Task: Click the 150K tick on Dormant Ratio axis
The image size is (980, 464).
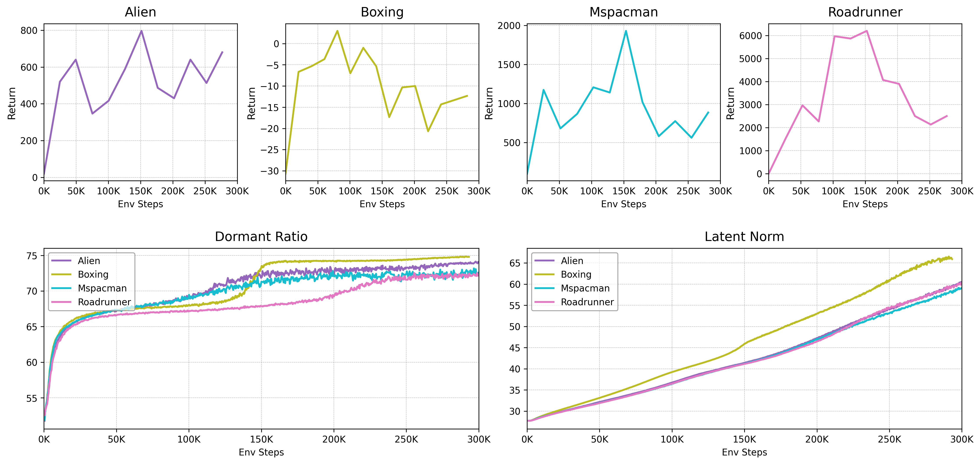Action: (261, 440)
